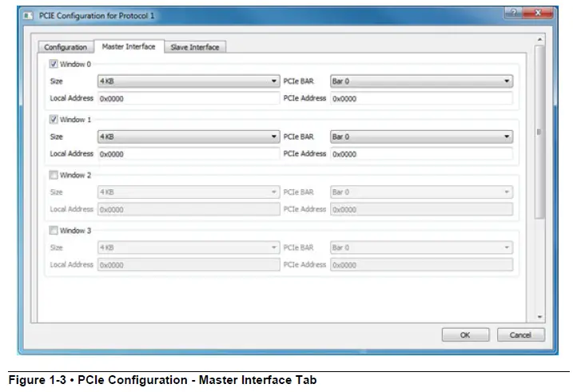
Task: Enable the Window 3 checkbox
Action: click(x=54, y=230)
